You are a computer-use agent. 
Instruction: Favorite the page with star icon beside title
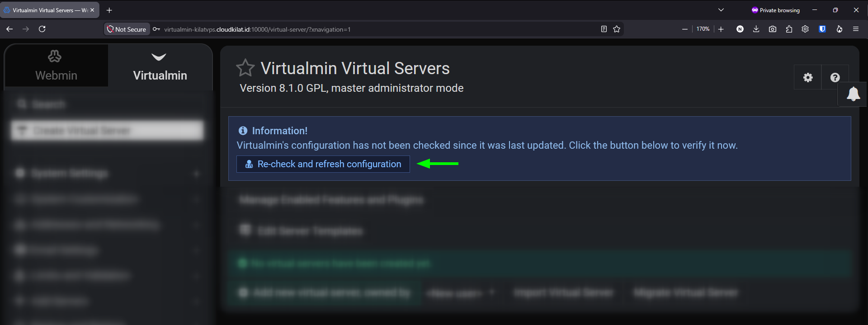[x=245, y=68]
